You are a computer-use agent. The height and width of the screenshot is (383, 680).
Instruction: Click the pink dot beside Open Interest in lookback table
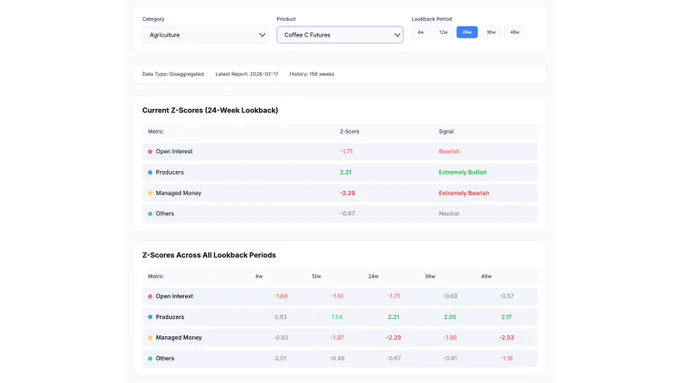[150, 296]
